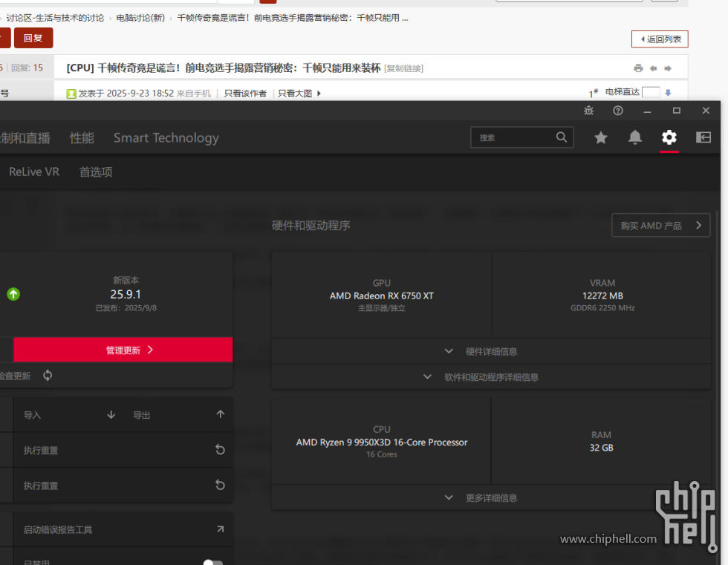The height and width of the screenshot is (565, 728).
Task: Click VRAM value 12272 MB
Action: (602, 295)
